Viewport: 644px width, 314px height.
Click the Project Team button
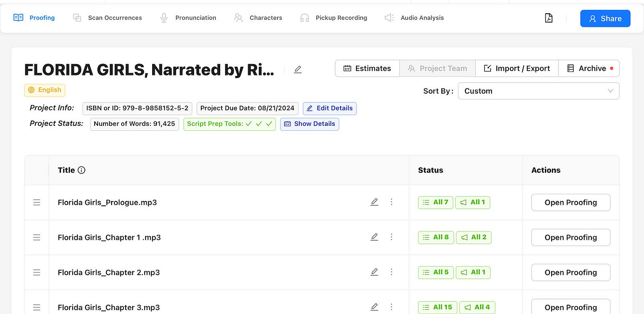pos(437,68)
